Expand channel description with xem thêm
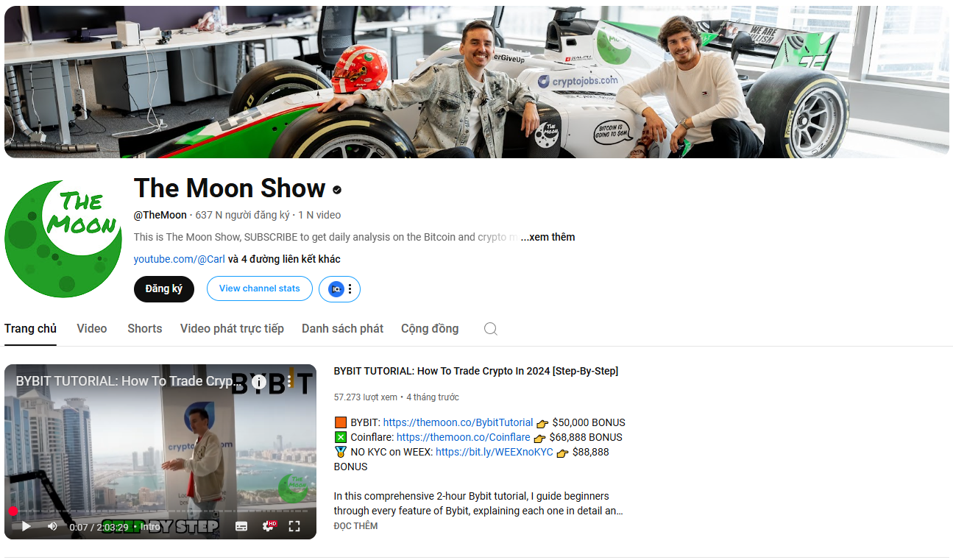The width and height of the screenshot is (953, 560). pos(548,237)
